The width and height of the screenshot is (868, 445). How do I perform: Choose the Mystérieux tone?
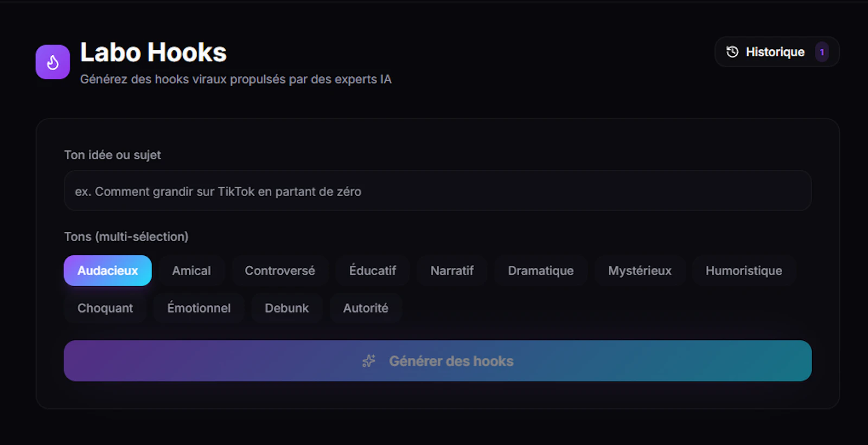pos(640,270)
